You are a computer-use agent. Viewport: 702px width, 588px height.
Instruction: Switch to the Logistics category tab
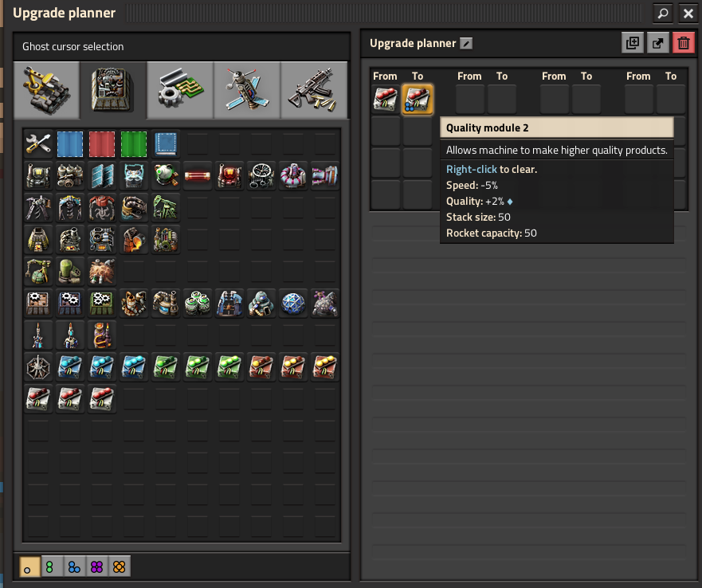click(46, 88)
